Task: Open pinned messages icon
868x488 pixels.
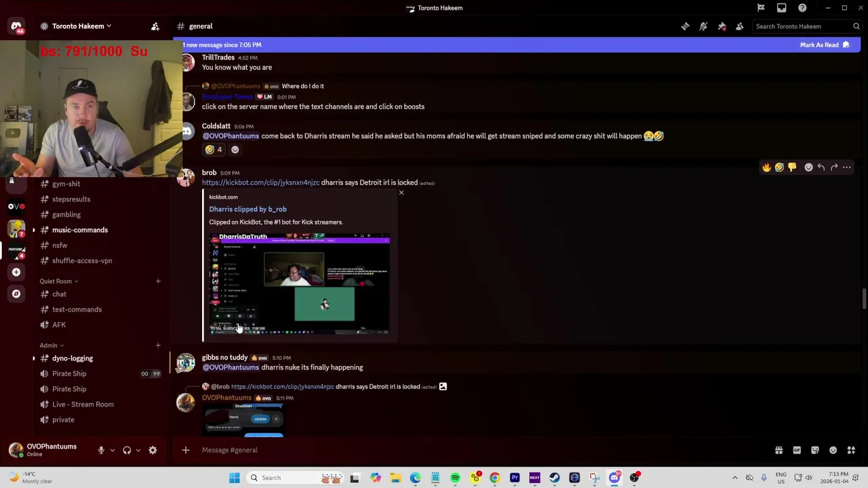Action: pyautogui.click(x=722, y=26)
